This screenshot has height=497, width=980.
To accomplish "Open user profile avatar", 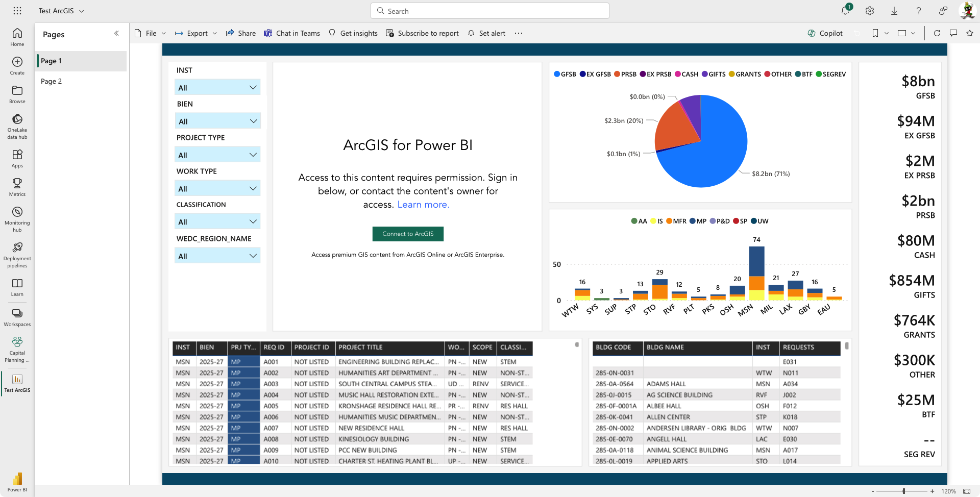I will pos(967,11).
